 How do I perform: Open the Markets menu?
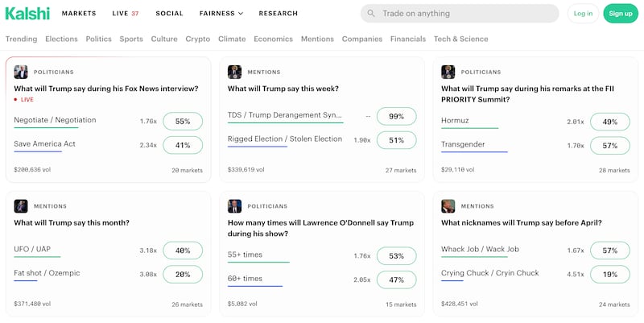79,14
